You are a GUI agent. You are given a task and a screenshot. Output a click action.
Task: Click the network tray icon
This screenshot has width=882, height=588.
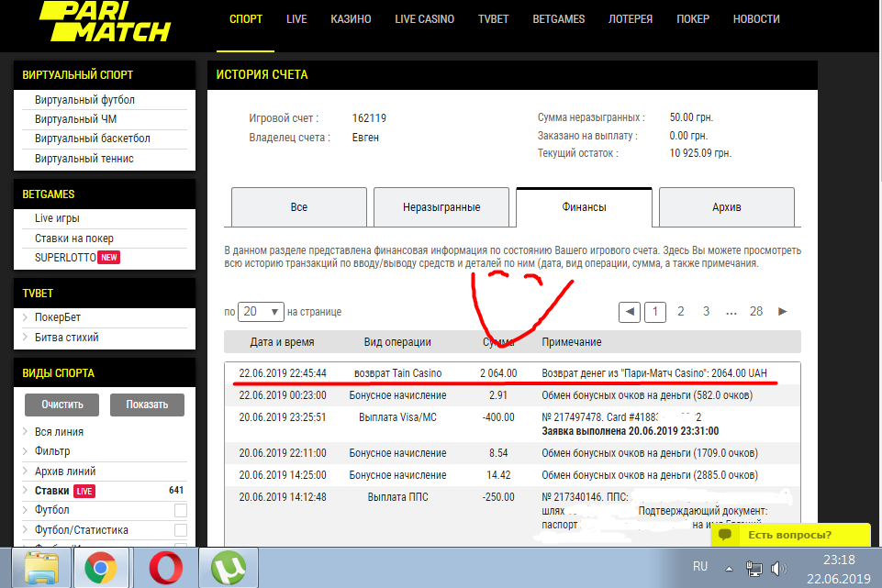pos(755,569)
